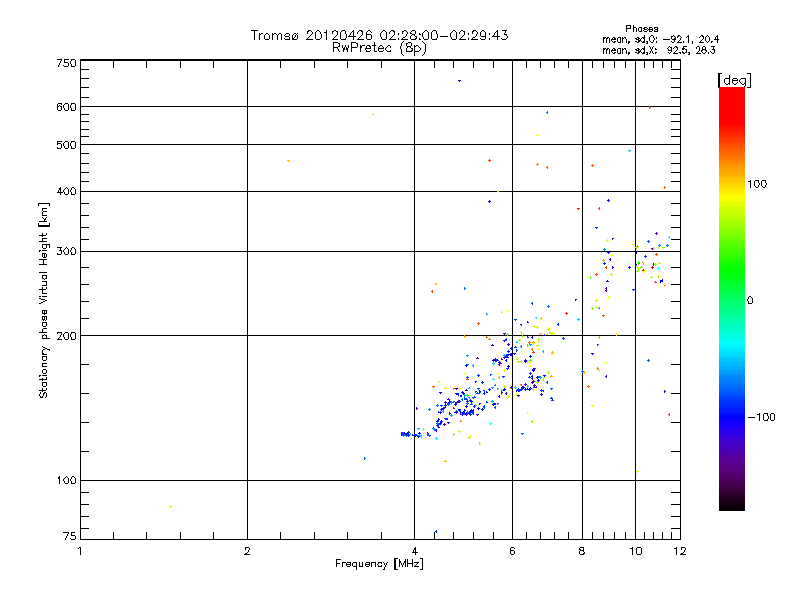This screenshot has width=800, height=600.
Task: Click the mean, sd,O phase values line
Action: (x=661, y=39)
